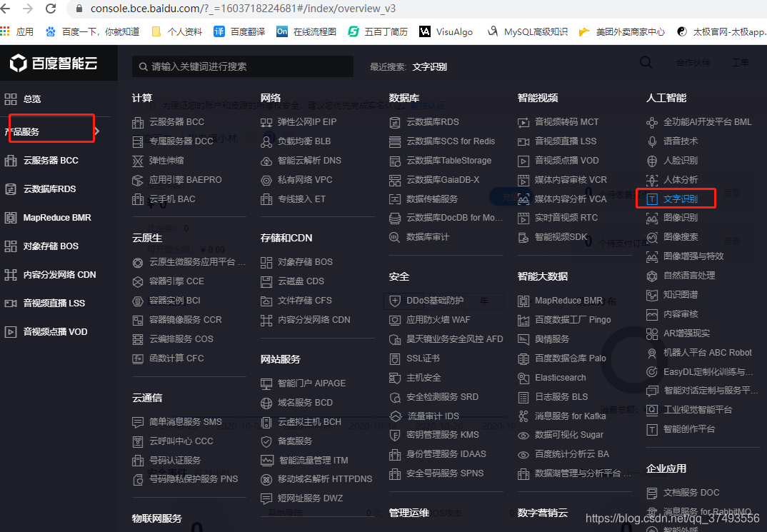This screenshot has height=532, width=767.
Task: Click 文档服务 DOC under 企业应用
Action: pyautogui.click(x=691, y=493)
